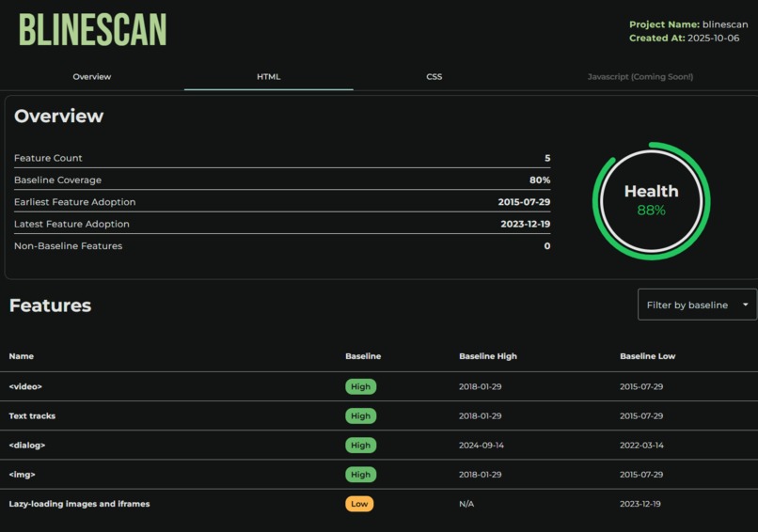Click the Baseline column header
758x532 pixels.
pyautogui.click(x=363, y=356)
